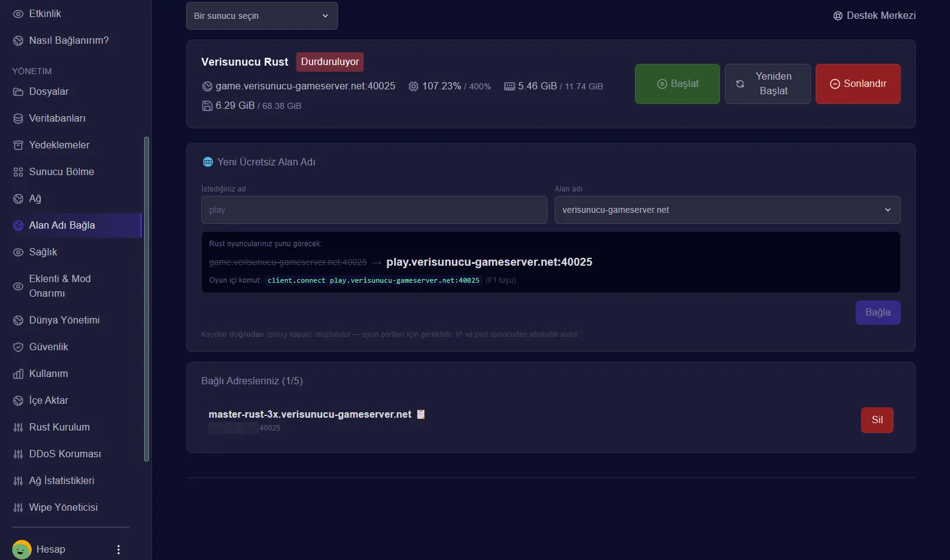Click the globe icon beside game.verisunucu-gameserver.net:40025
This screenshot has height=560, width=950.
[x=207, y=86]
